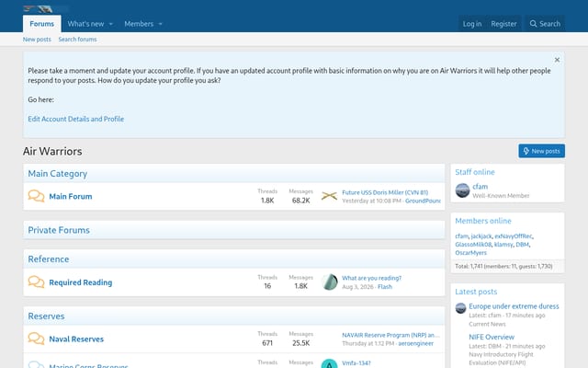Open klamsy in Members online
Viewport: 588px width, 368px height.
[x=503, y=245]
